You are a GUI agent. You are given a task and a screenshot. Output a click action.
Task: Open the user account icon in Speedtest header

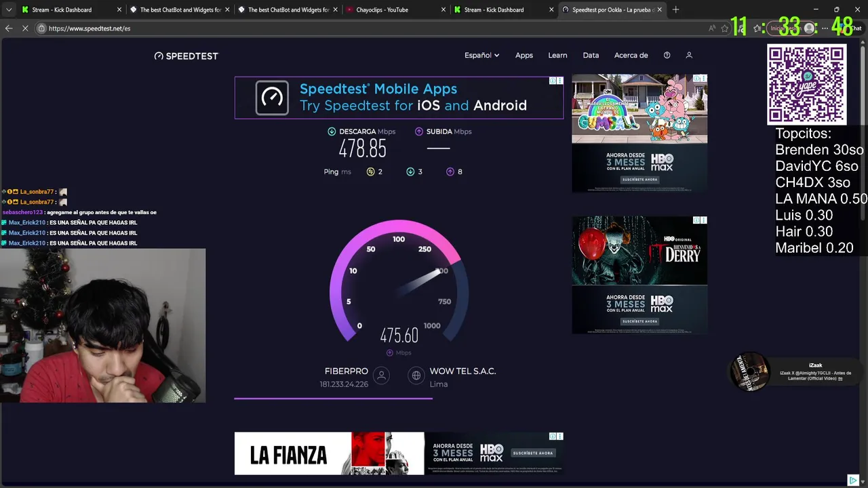click(689, 55)
